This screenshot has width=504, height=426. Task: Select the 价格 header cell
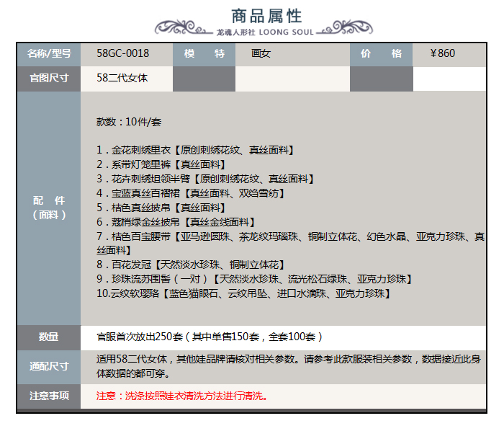pos(381,53)
